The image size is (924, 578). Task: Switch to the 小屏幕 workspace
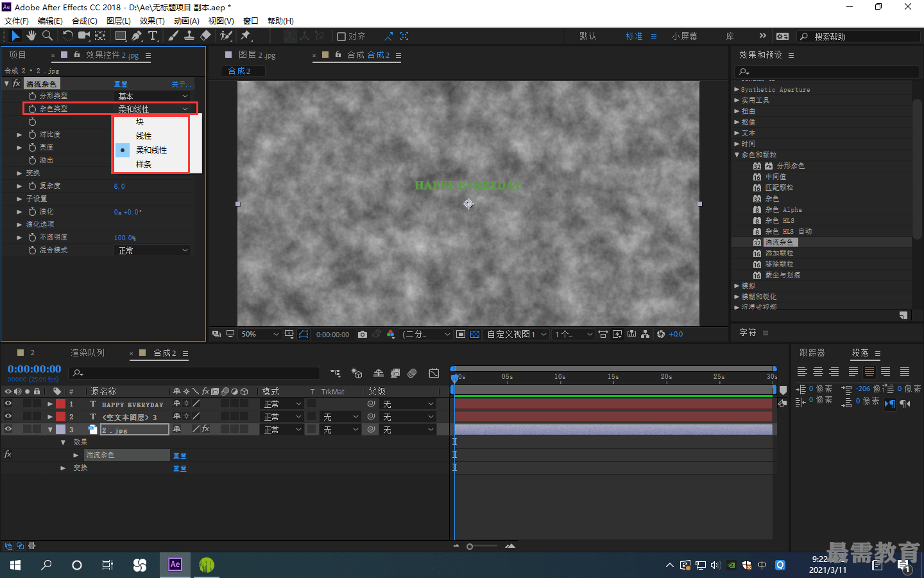[685, 36]
